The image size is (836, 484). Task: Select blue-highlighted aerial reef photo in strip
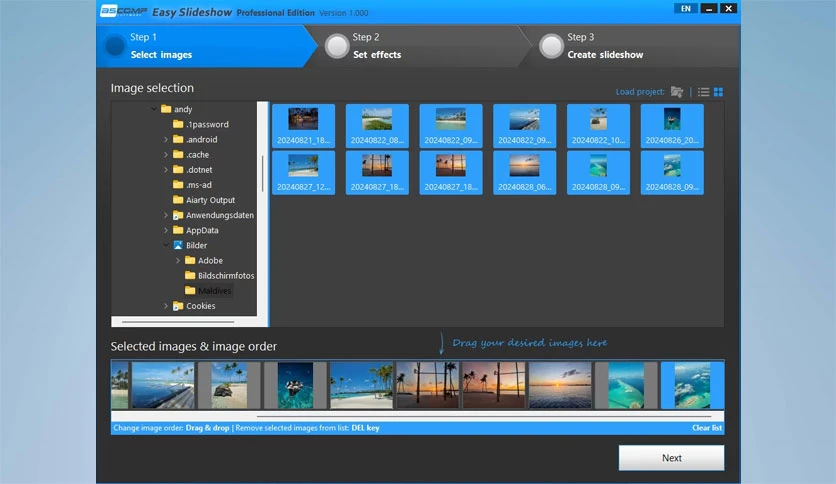692,385
